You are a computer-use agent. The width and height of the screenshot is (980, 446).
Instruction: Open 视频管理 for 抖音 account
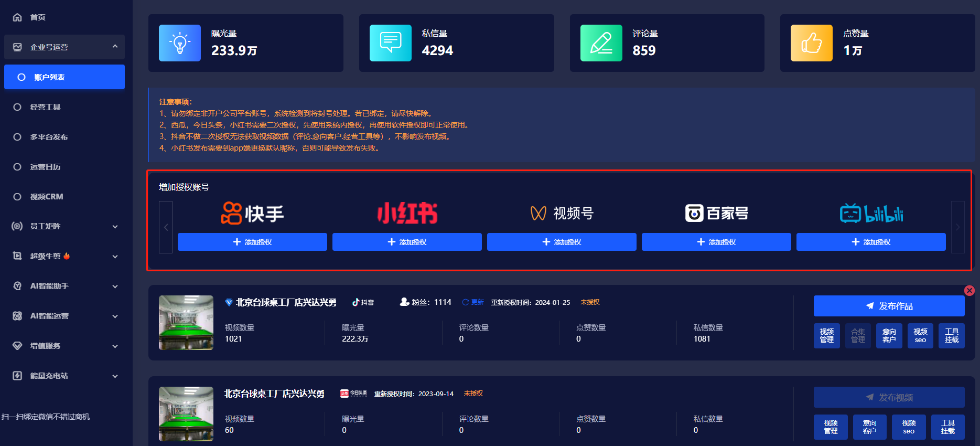[827, 336]
